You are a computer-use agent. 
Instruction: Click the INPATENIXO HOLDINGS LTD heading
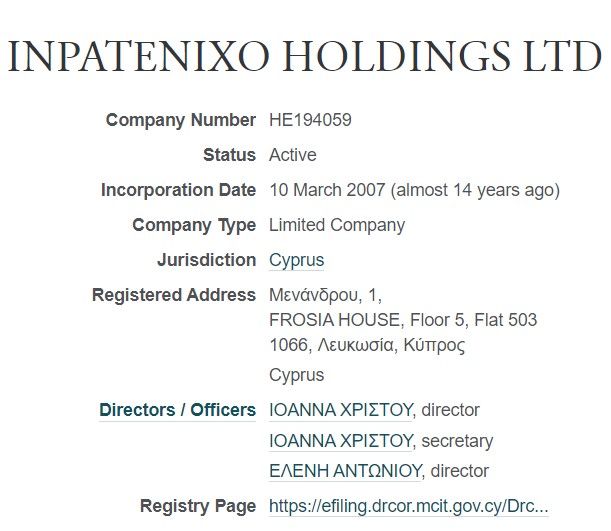[305, 56]
